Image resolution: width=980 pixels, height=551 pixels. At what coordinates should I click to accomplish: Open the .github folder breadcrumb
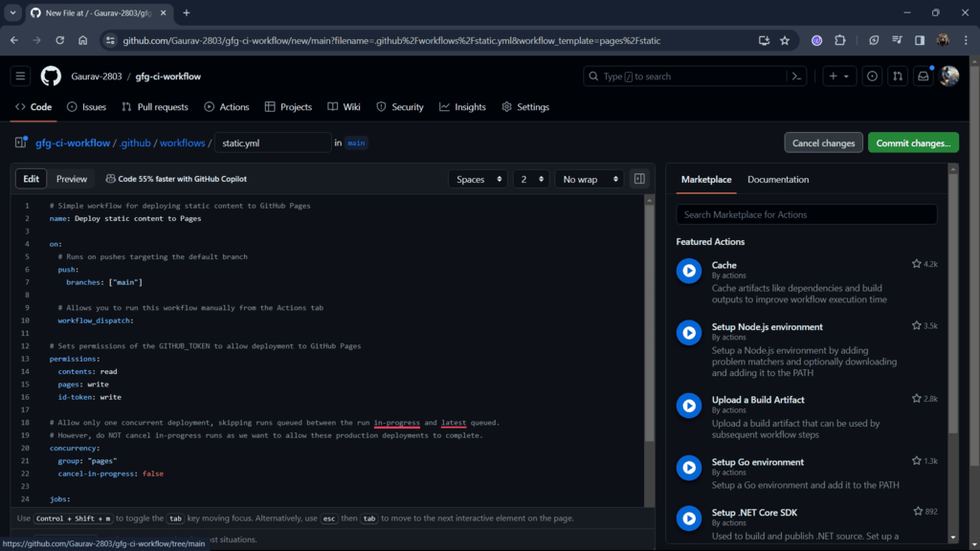(136, 143)
